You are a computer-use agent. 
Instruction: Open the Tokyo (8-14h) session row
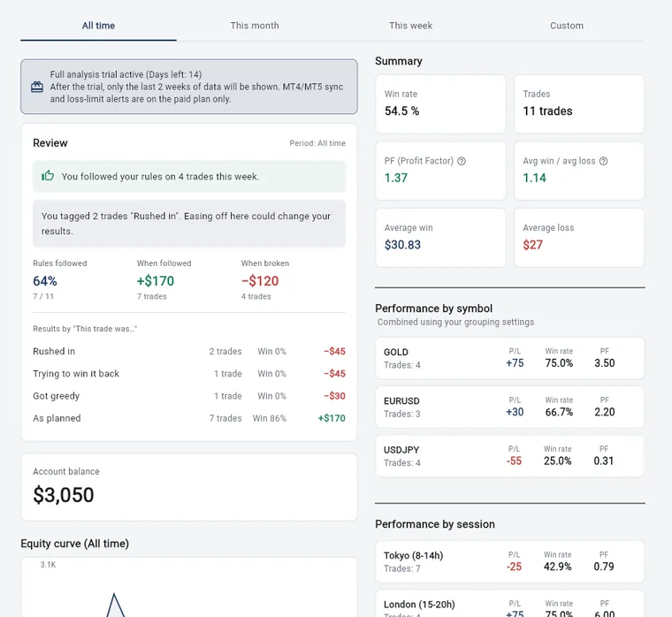tap(510, 561)
